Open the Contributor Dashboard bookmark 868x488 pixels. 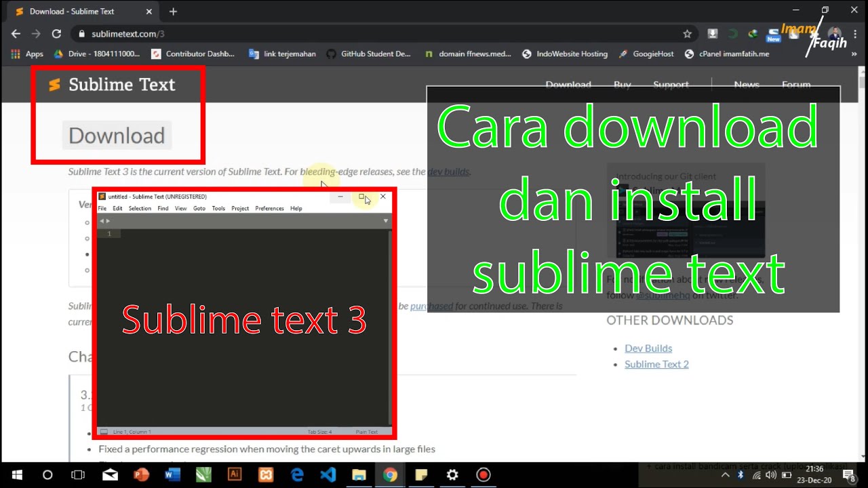coord(194,54)
